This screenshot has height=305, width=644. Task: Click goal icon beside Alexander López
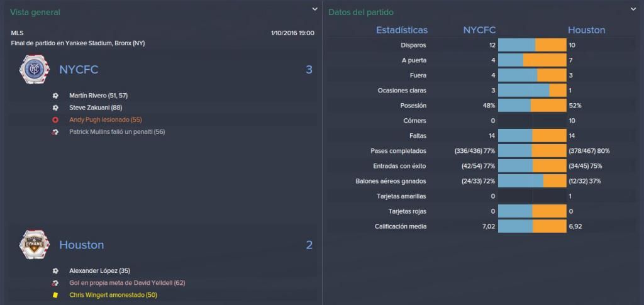coord(55,271)
